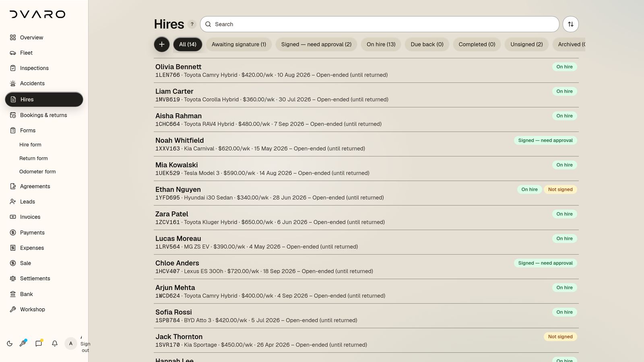Click the Settlements scales icon

13,278
